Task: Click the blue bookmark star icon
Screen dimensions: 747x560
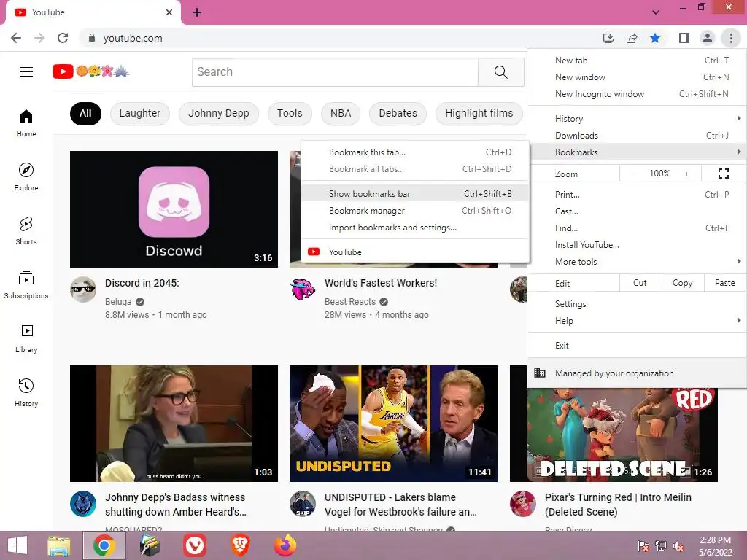Action: point(655,38)
